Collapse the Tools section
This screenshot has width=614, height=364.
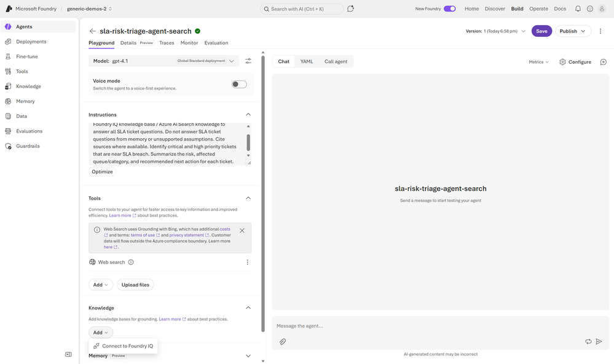[248, 198]
